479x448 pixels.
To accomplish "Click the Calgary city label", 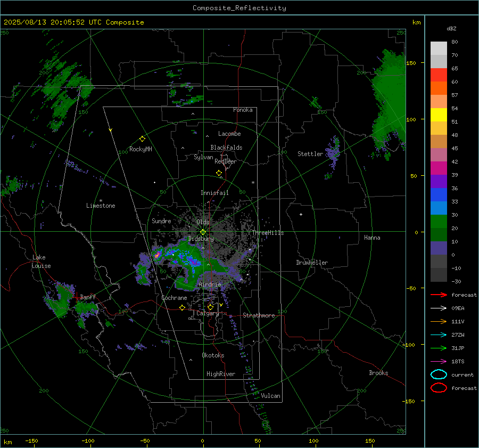I will point(208,313).
